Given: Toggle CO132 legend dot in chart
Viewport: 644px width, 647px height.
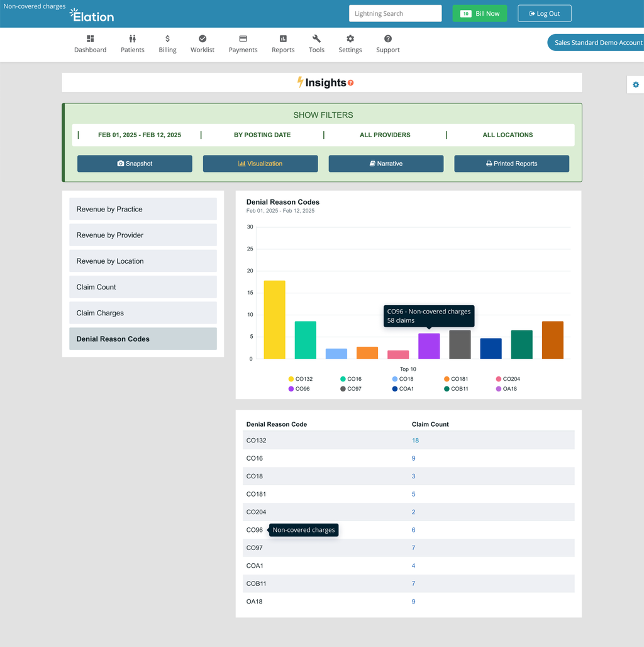Looking at the screenshot, I should click(x=291, y=379).
